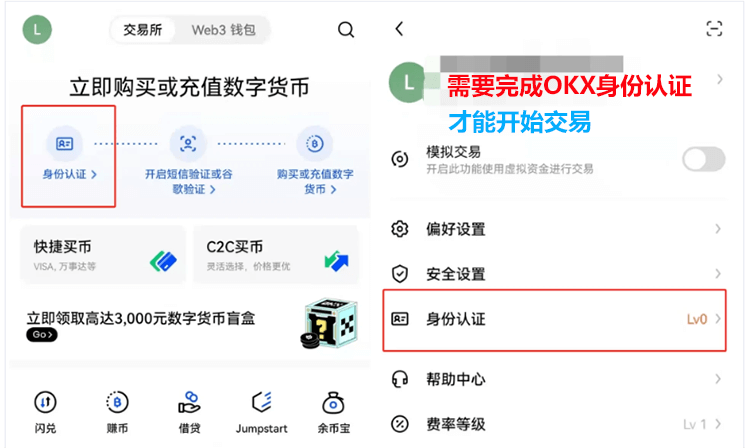
Task: Tap the green L avatar on home page
Action: click(37, 29)
